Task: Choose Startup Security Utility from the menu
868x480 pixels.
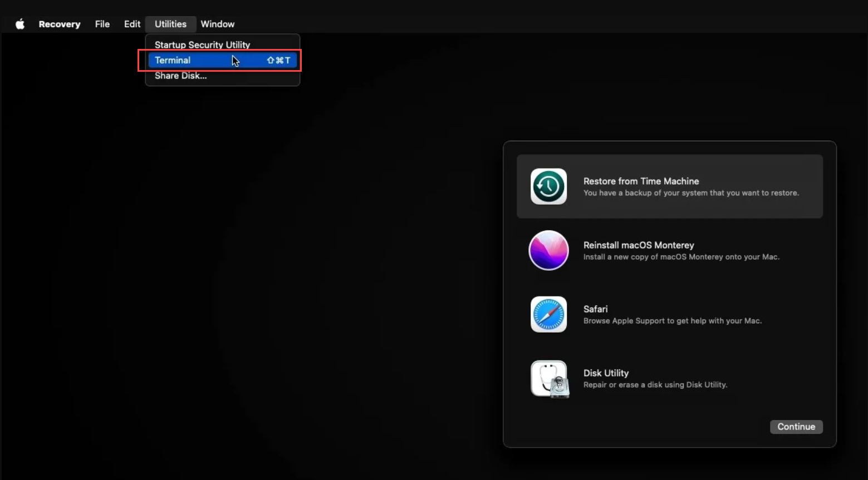Action: click(223, 44)
